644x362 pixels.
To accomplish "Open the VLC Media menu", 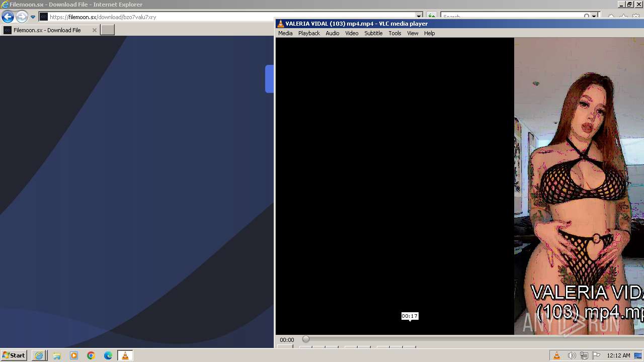I will (285, 33).
